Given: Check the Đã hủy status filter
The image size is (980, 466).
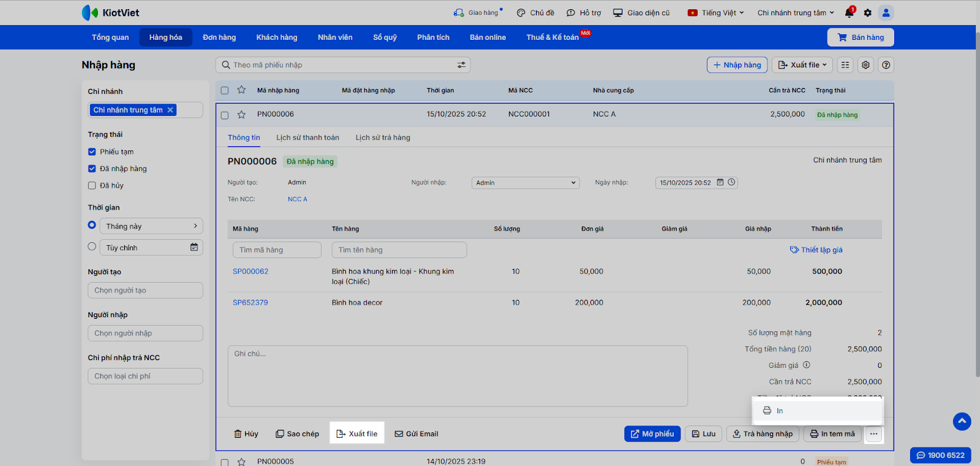Looking at the screenshot, I should (92, 185).
